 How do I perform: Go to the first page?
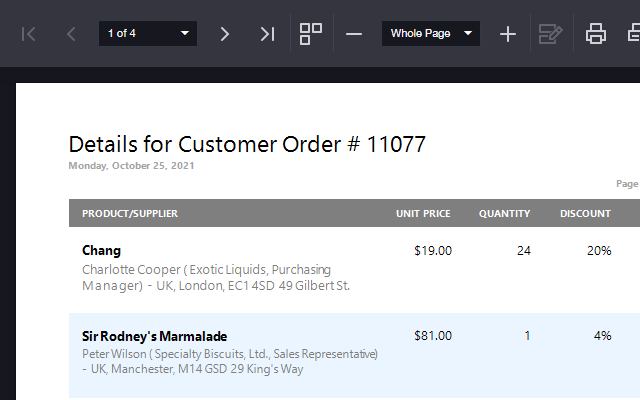pyautogui.click(x=29, y=34)
